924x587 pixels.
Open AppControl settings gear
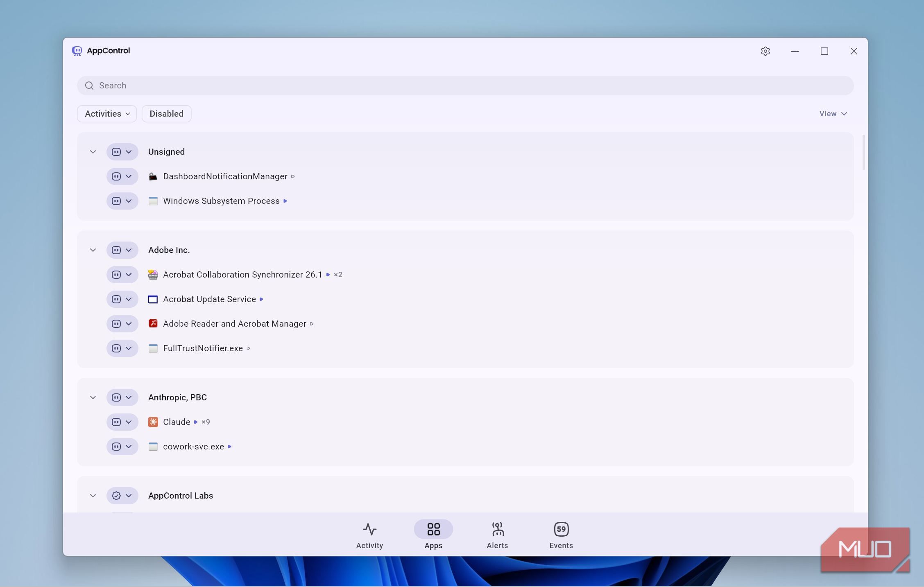click(x=765, y=51)
